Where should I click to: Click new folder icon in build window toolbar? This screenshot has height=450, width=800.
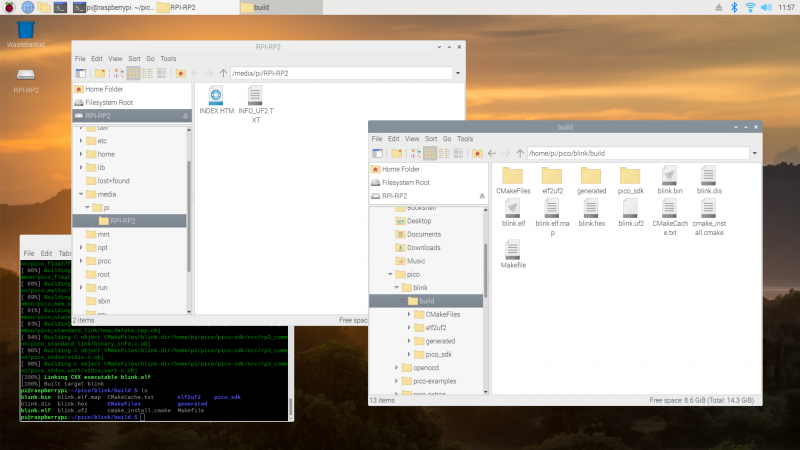(x=397, y=153)
